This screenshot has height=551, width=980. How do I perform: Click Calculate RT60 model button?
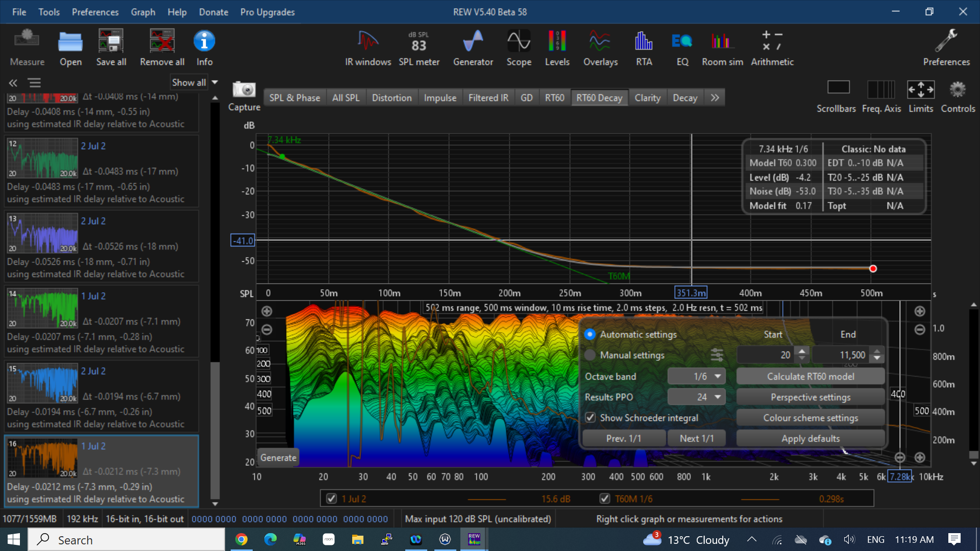pyautogui.click(x=810, y=377)
